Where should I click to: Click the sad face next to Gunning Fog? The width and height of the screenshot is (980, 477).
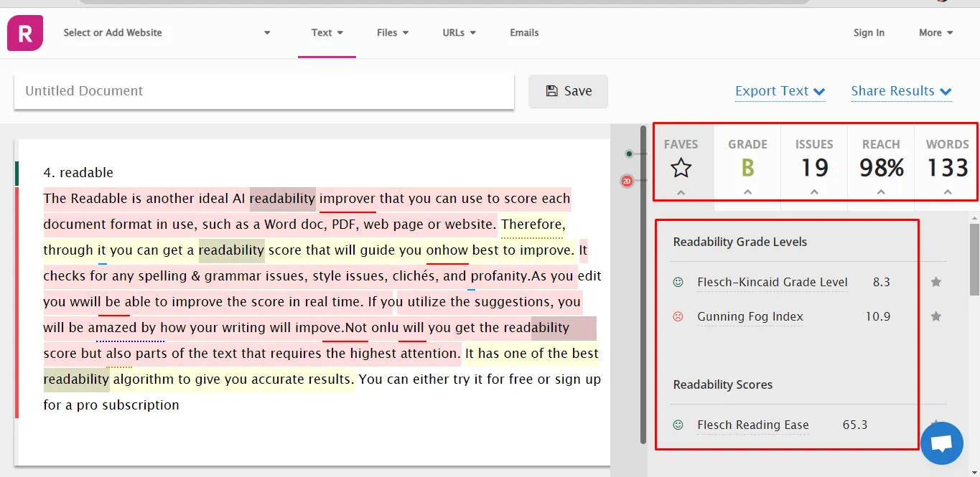[x=678, y=316]
